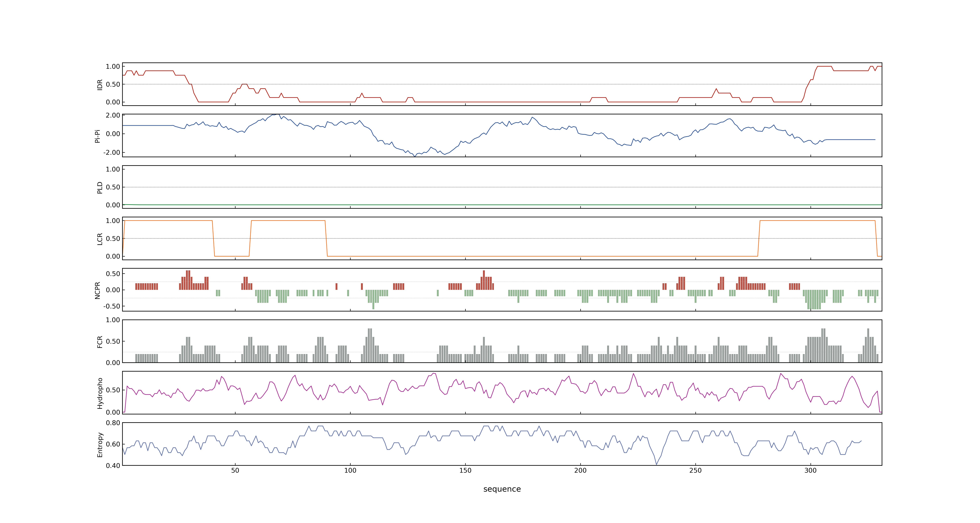Click the 1.00 tick on FCR axis
This screenshot has height=523, width=980.
pyautogui.click(x=113, y=320)
